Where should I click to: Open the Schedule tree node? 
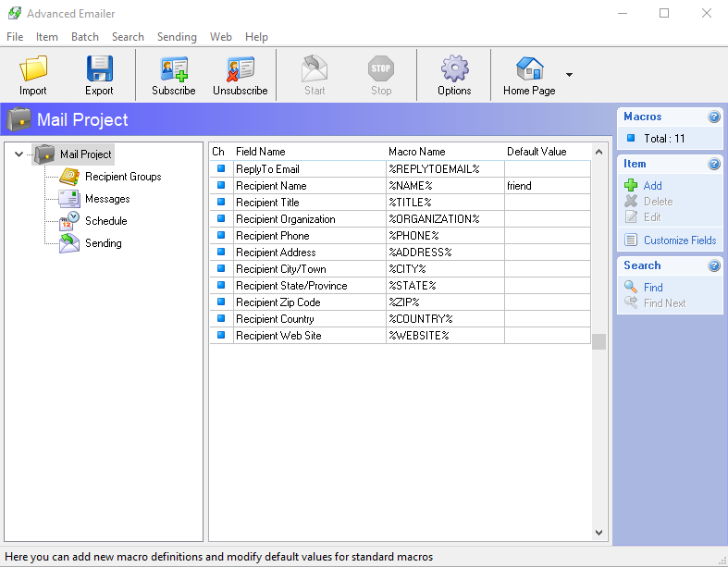pos(105,221)
